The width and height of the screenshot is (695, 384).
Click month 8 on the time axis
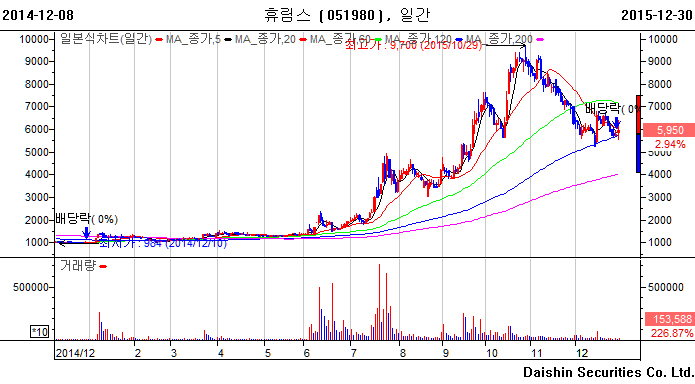[x=402, y=353]
